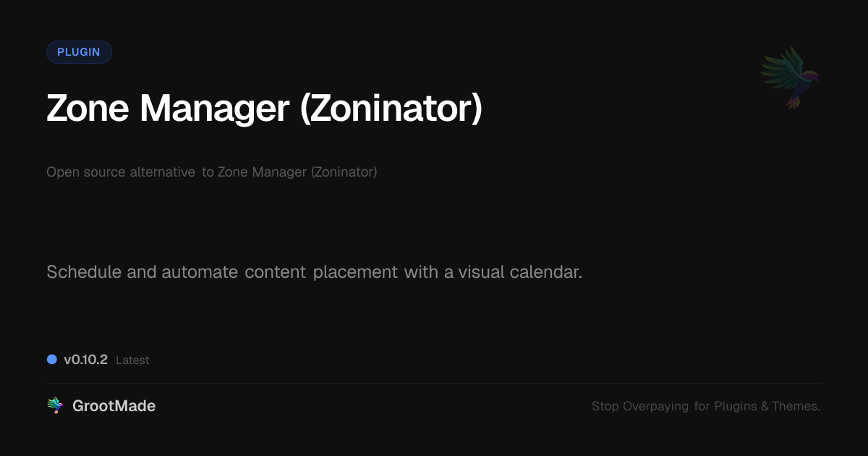Click "content placement" in the description
The image size is (868, 456).
click(x=321, y=272)
